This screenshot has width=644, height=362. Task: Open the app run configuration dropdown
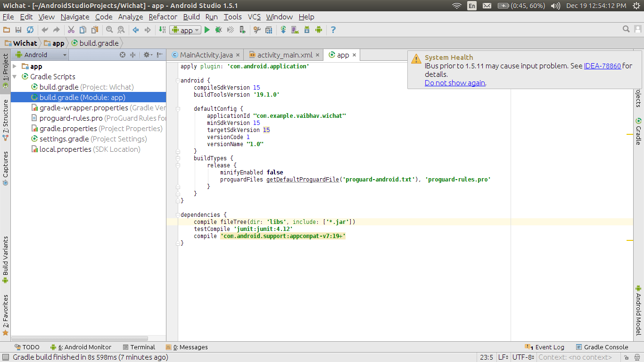pos(185,30)
